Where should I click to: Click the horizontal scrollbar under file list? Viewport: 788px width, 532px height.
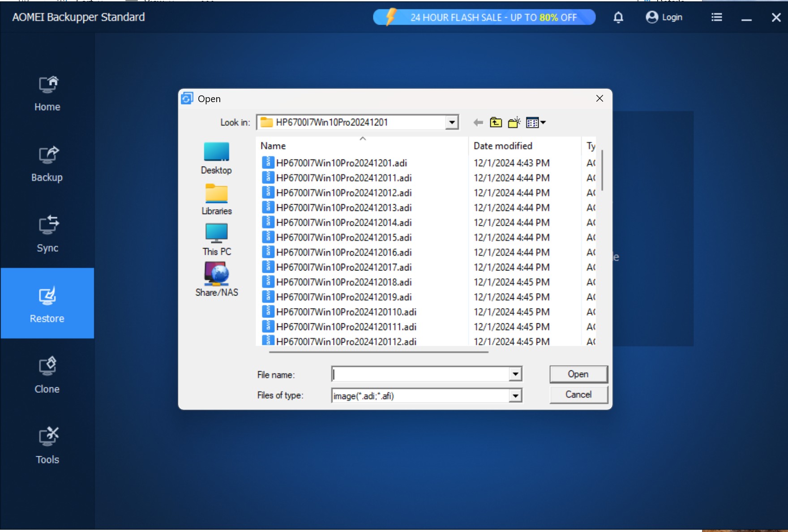coord(379,352)
